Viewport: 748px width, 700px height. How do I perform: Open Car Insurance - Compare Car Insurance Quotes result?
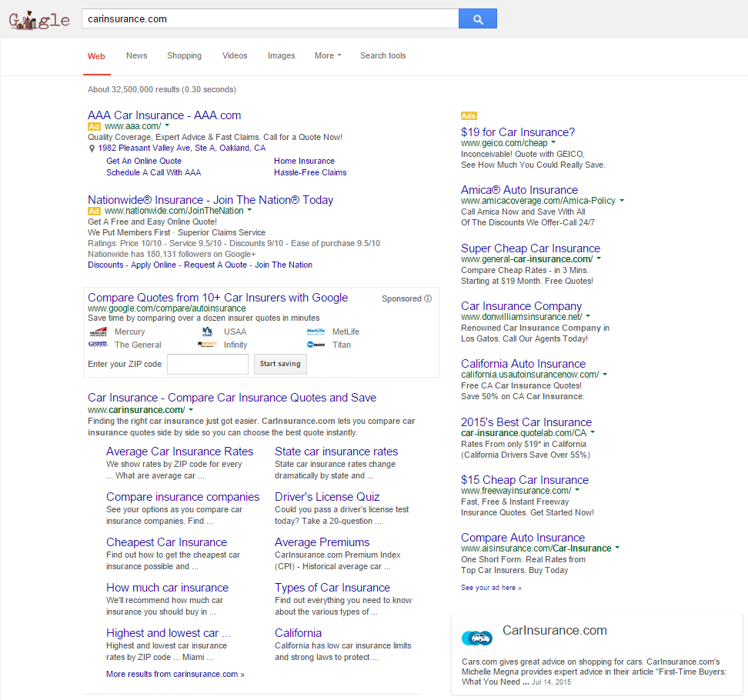coord(232,398)
